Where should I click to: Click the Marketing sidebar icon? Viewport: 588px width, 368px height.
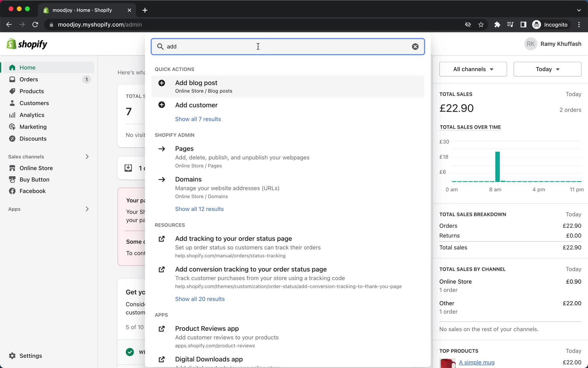coord(12,126)
